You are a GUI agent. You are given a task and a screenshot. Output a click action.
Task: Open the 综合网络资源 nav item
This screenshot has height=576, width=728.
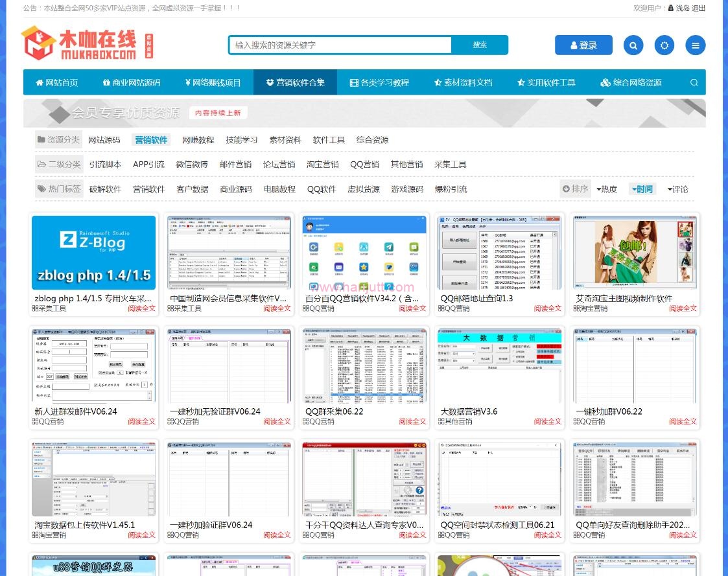click(631, 83)
